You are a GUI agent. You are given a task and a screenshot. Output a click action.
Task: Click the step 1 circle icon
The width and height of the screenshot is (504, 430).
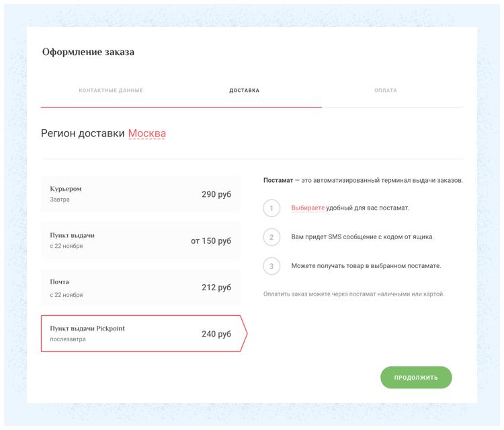pos(271,208)
